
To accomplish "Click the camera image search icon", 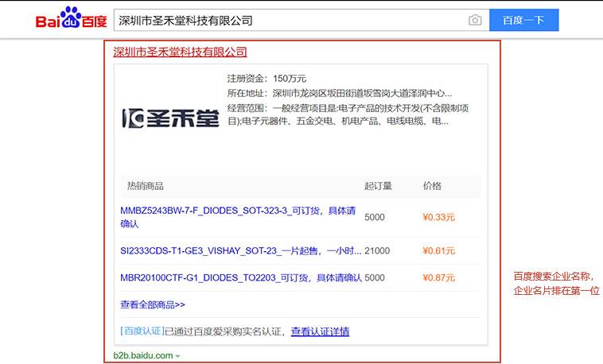I will coord(475,20).
